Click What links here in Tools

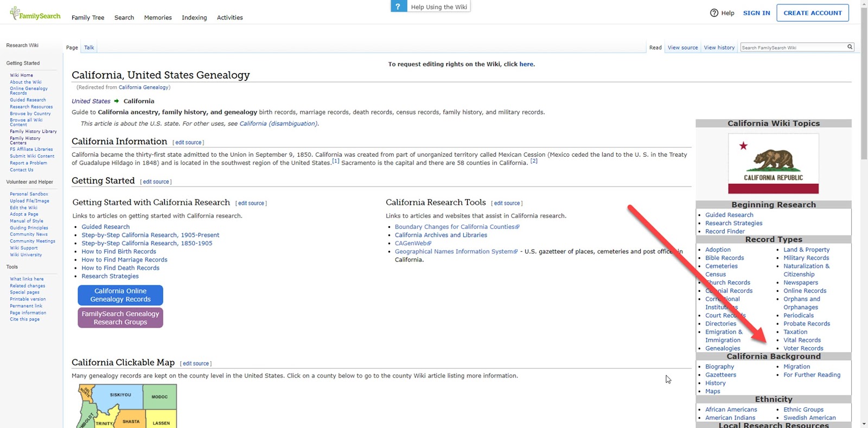tap(27, 279)
